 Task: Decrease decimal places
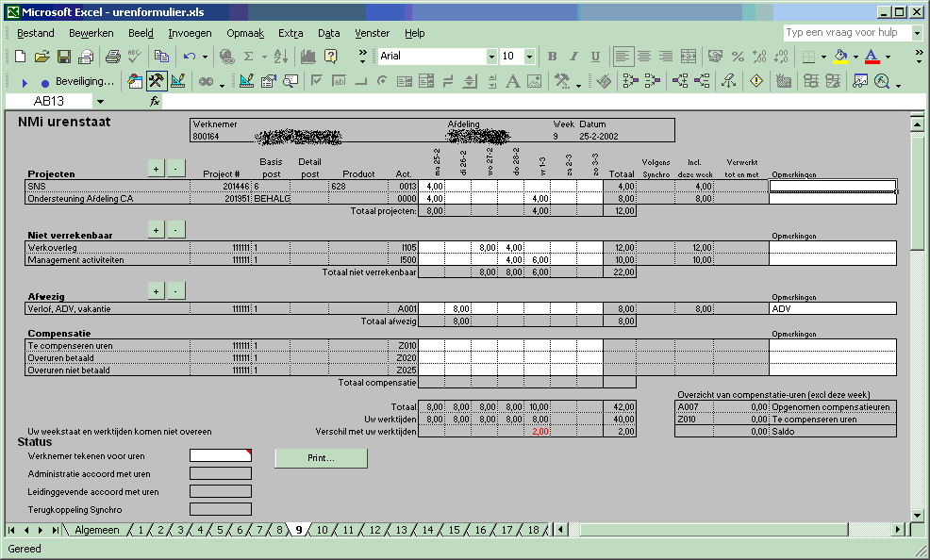pyautogui.click(x=781, y=57)
